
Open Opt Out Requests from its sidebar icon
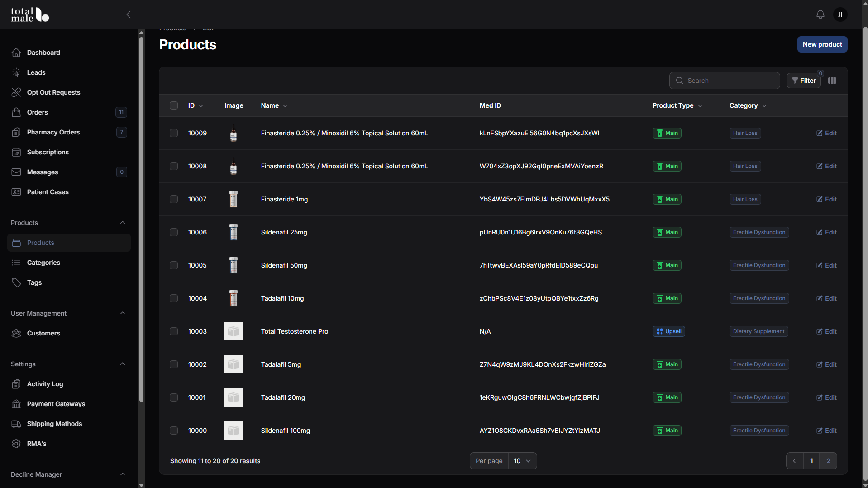tap(16, 92)
